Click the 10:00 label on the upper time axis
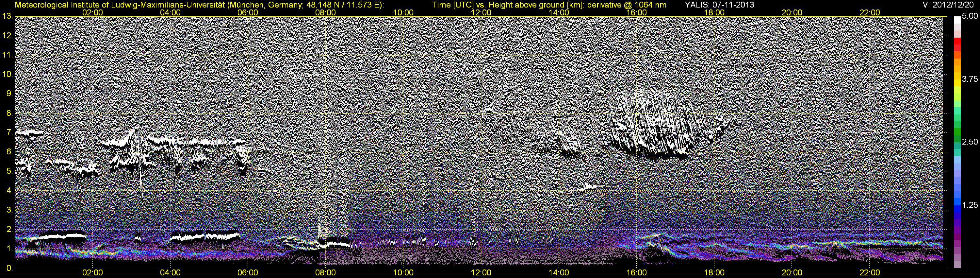The width and height of the screenshot is (980, 278). coord(403,12)
